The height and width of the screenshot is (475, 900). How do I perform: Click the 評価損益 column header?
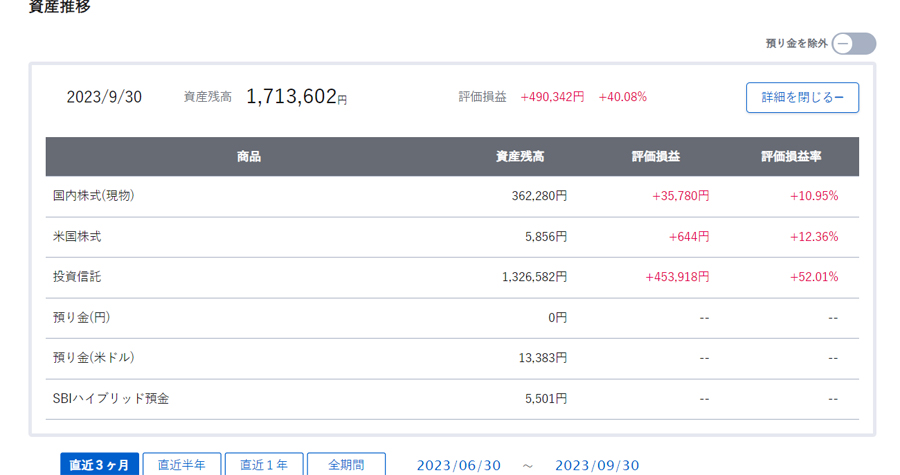coord(655,157)
